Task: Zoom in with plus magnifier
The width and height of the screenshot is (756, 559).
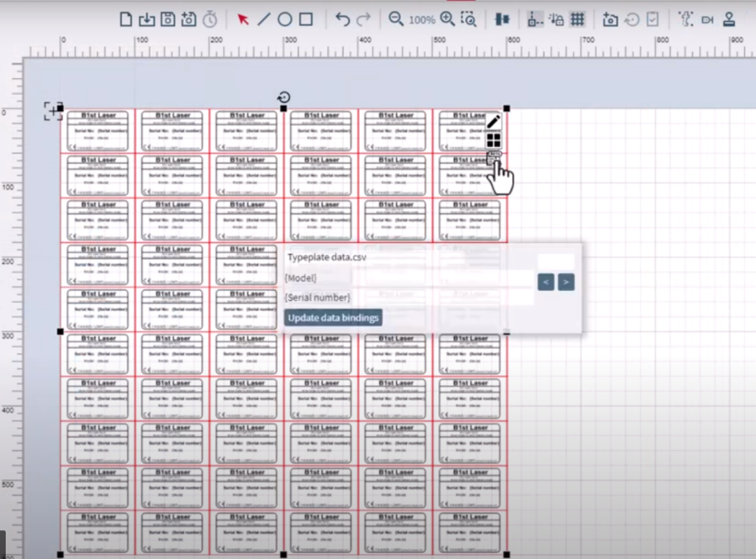Action: [x=447, y=19]
